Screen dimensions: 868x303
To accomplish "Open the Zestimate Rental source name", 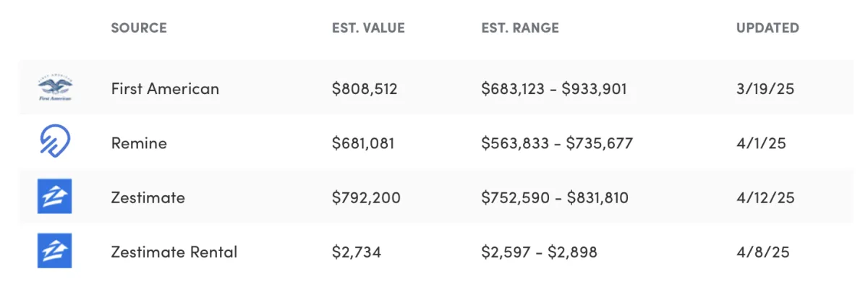I will pos(174,252).
